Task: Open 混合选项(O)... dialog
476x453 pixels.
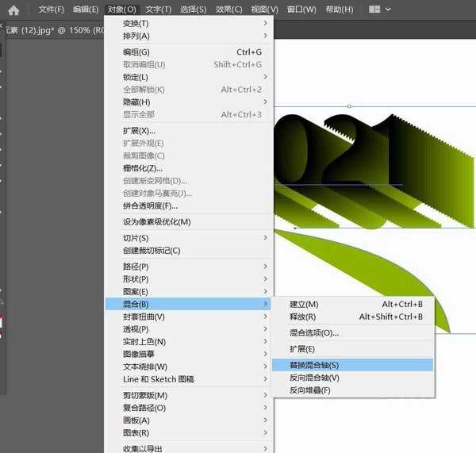Action: click(313, 332)
